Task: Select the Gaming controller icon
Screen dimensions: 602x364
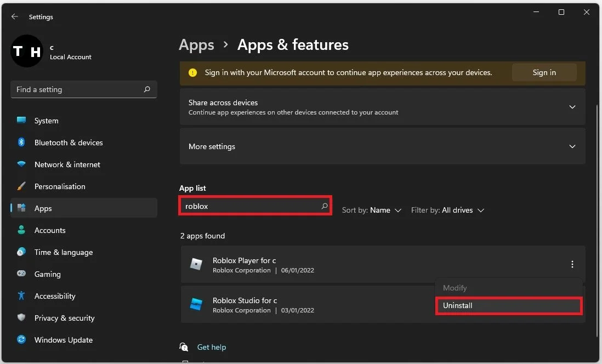Action: [21, 274]
